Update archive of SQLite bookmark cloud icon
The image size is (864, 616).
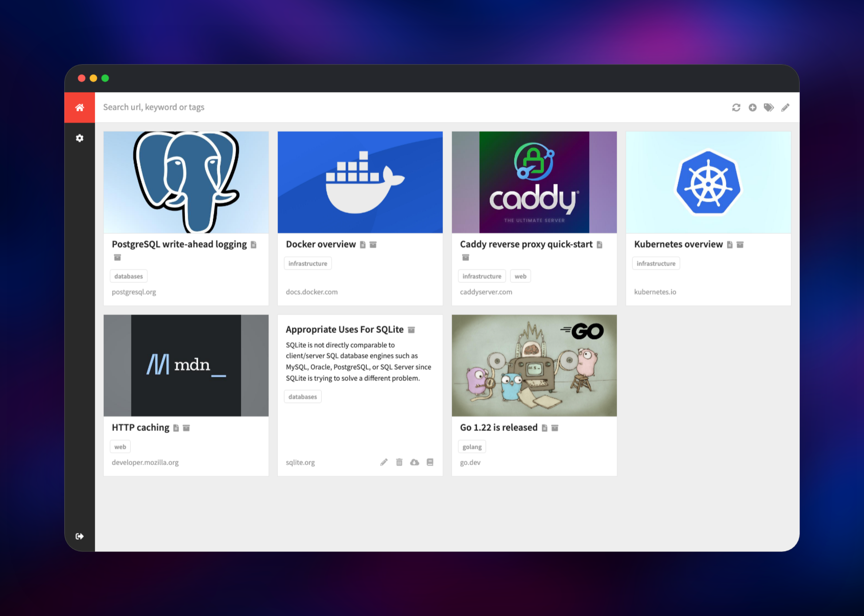click(x=414, y=462)
